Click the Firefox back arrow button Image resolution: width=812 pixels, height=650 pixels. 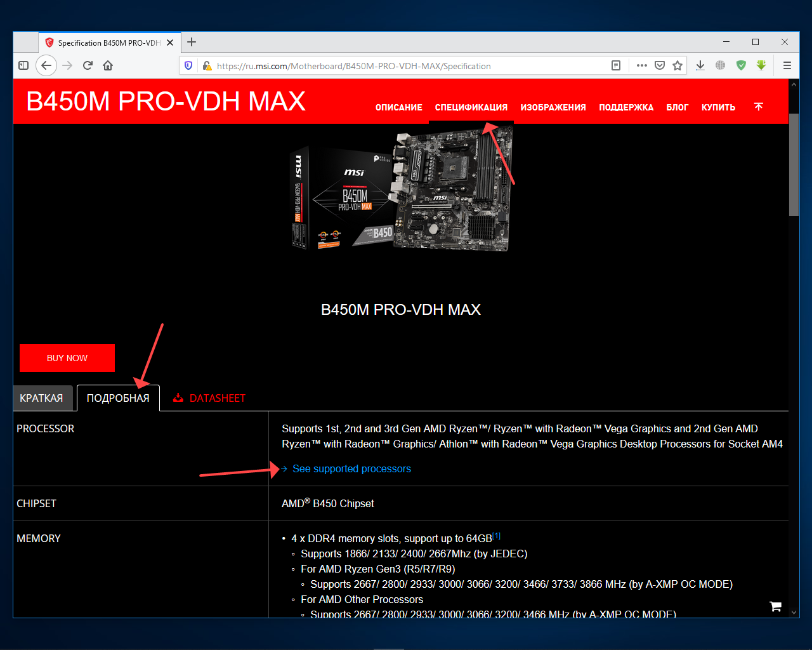[x=46, y=65]
